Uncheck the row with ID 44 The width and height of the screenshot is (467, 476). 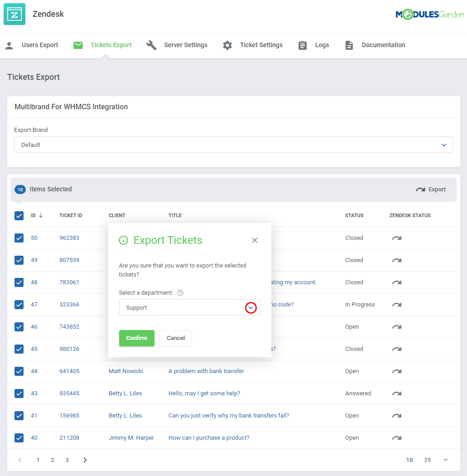click(19, 371)
